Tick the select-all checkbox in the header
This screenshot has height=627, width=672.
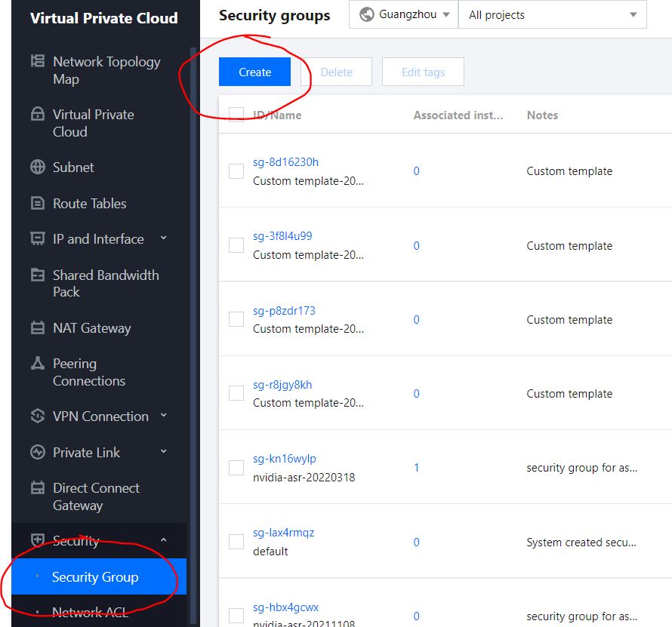pos(236,115)
